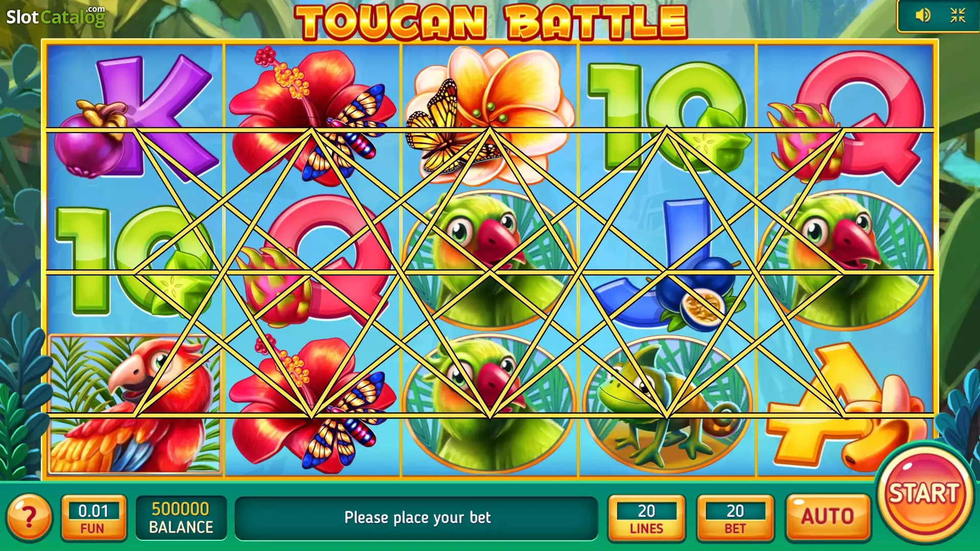Click the Toucan Battle title logo

click(x=491, y=22)
